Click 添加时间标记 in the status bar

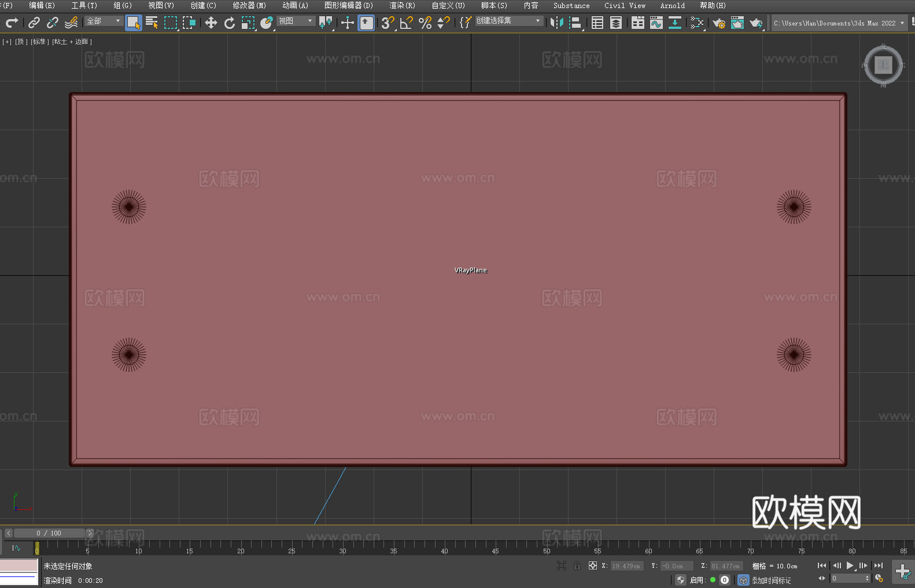point(771,580)
